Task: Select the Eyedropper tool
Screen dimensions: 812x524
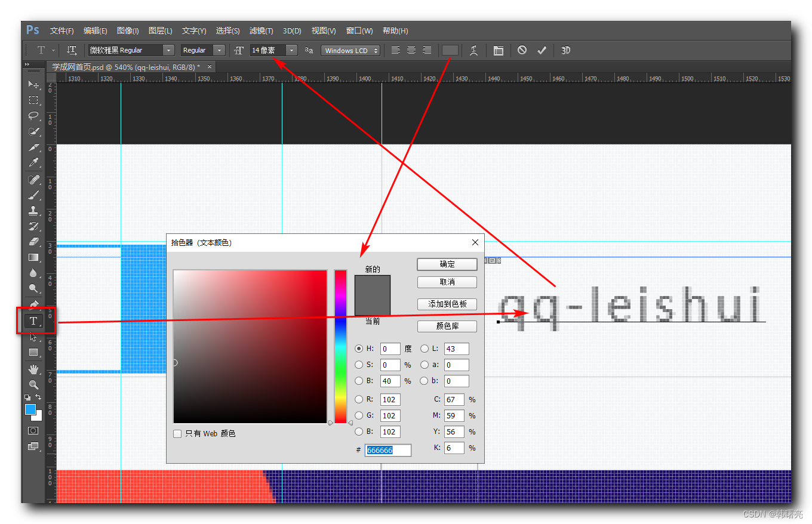Action: [x=33, y=162]
